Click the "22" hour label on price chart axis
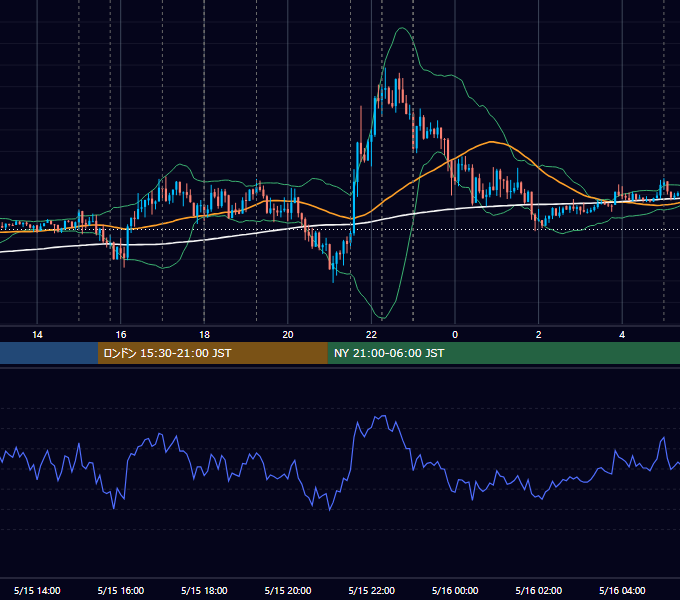Screen dimensions: 680x600 click(371, 335)
